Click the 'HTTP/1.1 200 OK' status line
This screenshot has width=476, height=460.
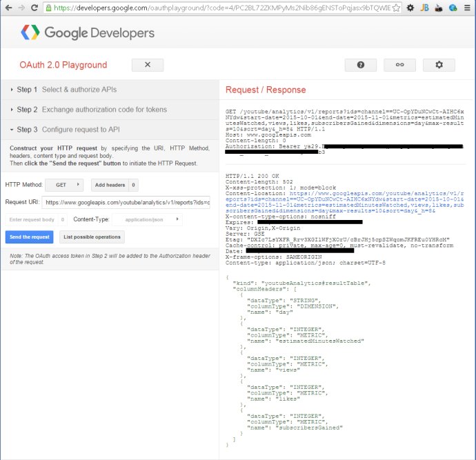pyautogui.click(x=252, y=176)
